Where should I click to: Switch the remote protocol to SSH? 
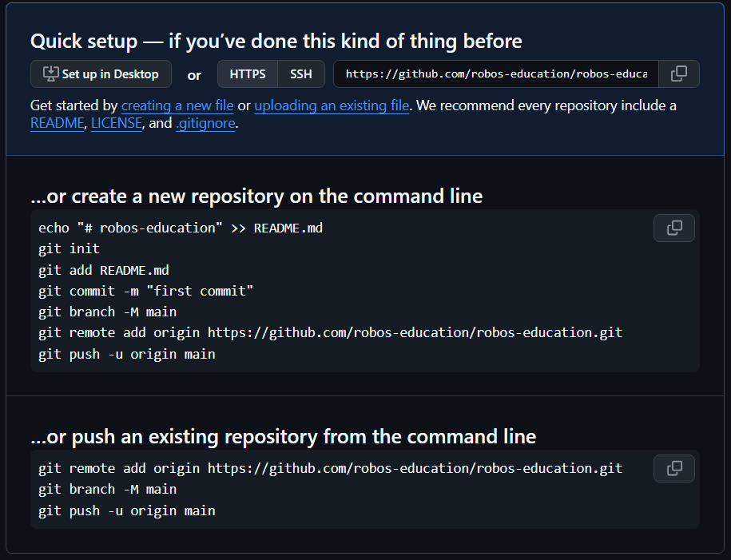click(x=301, y=73)
